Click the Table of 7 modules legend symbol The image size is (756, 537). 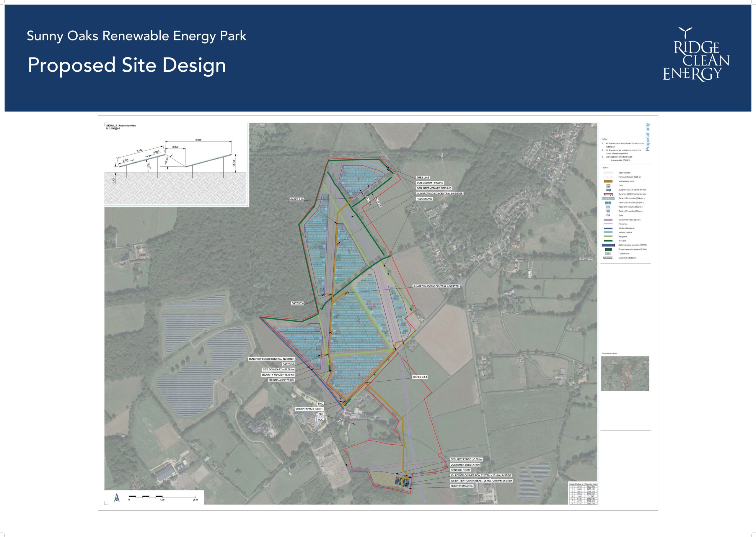tap(608, 207)
